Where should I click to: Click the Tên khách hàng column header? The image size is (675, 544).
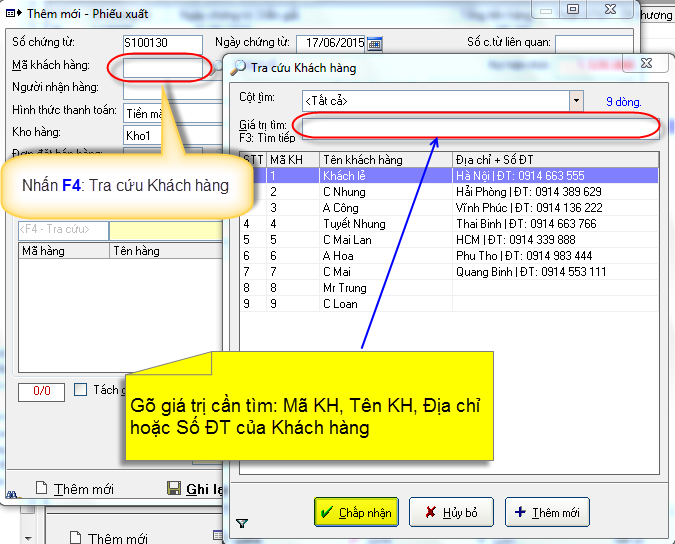click(x=385, y=160)
